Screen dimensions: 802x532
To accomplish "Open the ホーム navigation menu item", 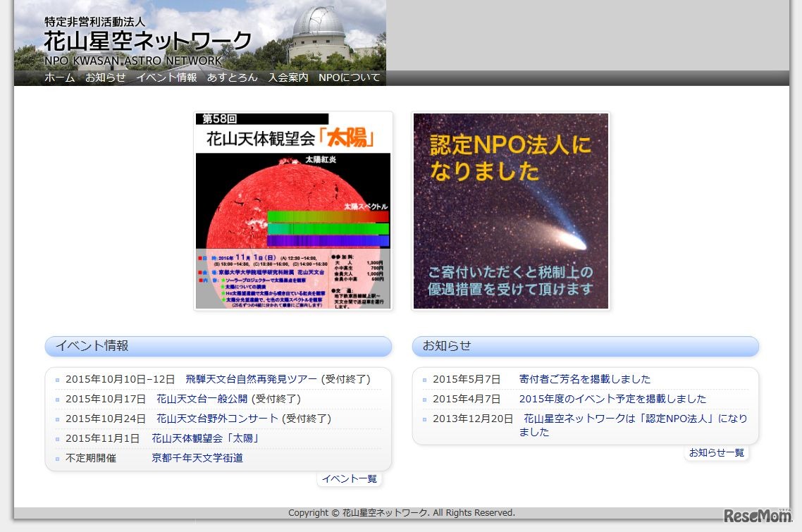I will click(x=59, y=78).
